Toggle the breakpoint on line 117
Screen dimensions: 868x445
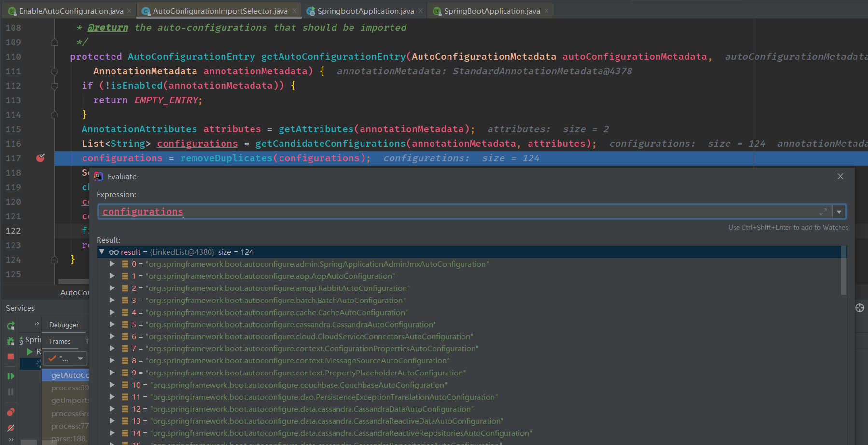[x=41, y=158]
